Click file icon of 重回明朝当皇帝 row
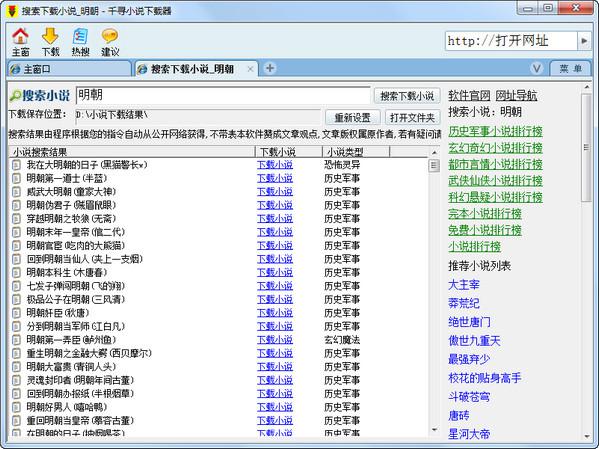599x449 pixels. [16, 421]
